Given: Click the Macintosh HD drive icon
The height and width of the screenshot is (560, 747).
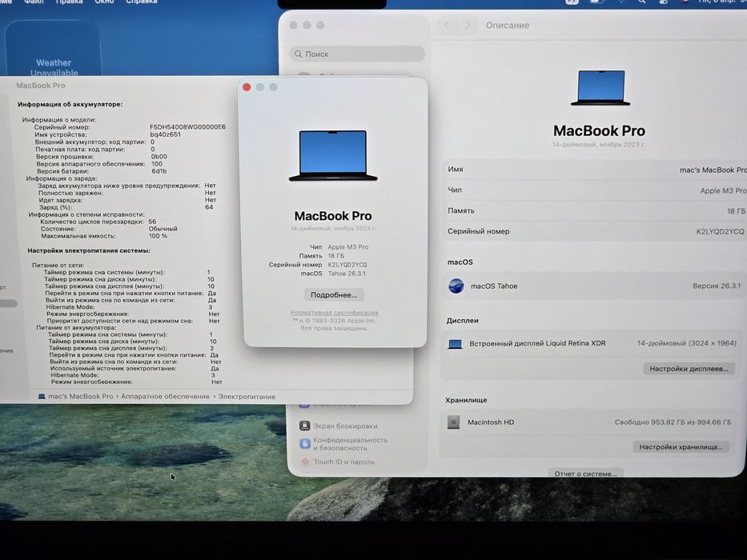Looking at the screenshot, I should coord(453,422).
